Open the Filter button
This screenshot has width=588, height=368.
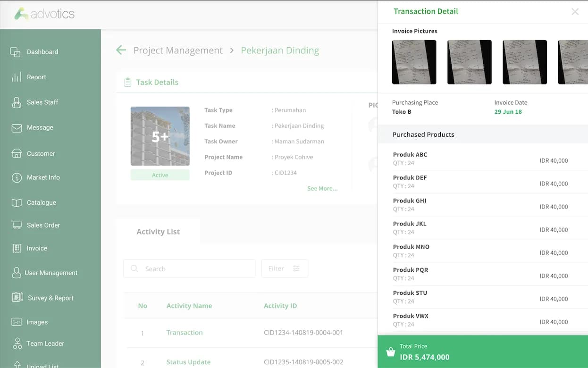[285, 268]
